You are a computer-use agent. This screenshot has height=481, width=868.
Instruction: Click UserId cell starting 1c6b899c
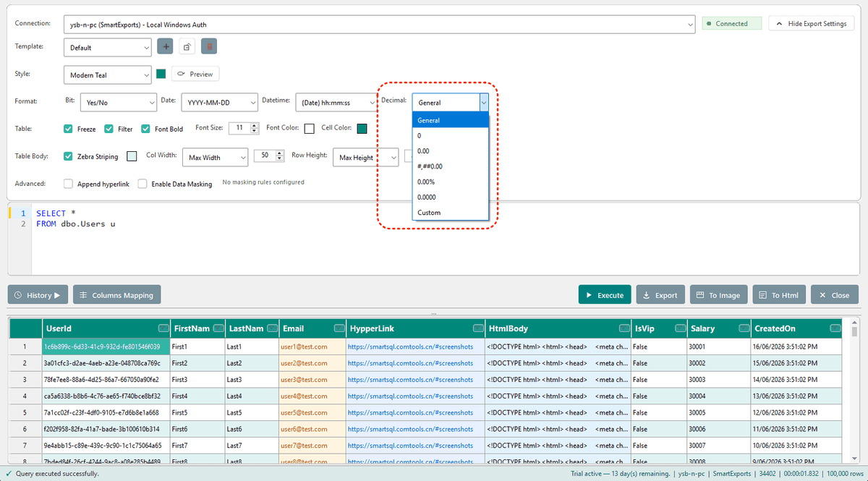pos(106,346)
